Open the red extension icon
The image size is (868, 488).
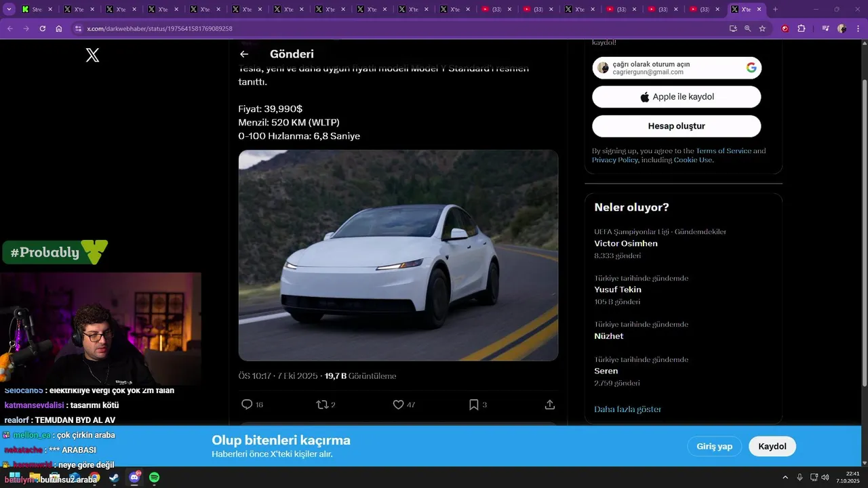785,28
